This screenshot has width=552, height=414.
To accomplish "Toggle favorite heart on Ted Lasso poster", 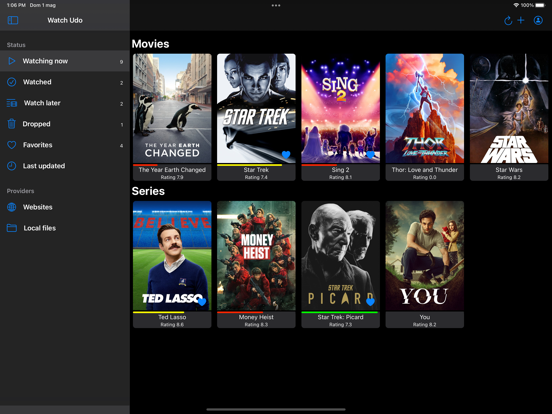I will coord(202,302).
